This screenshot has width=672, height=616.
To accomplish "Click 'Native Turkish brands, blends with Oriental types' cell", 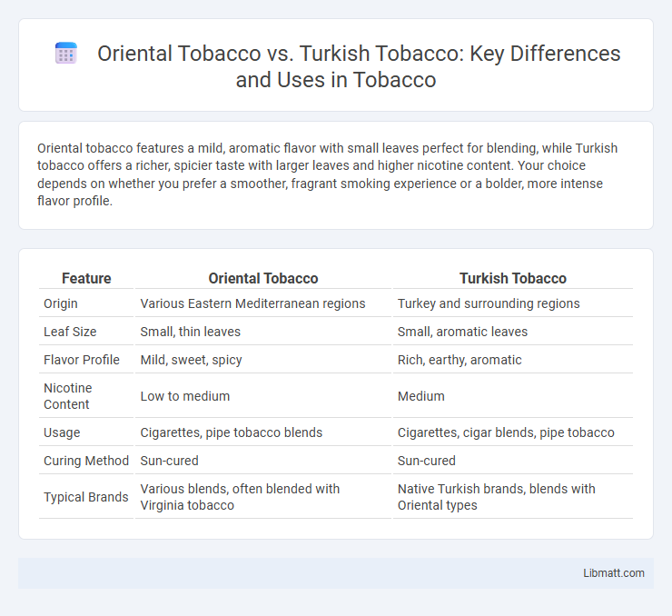I will (497, 497).
